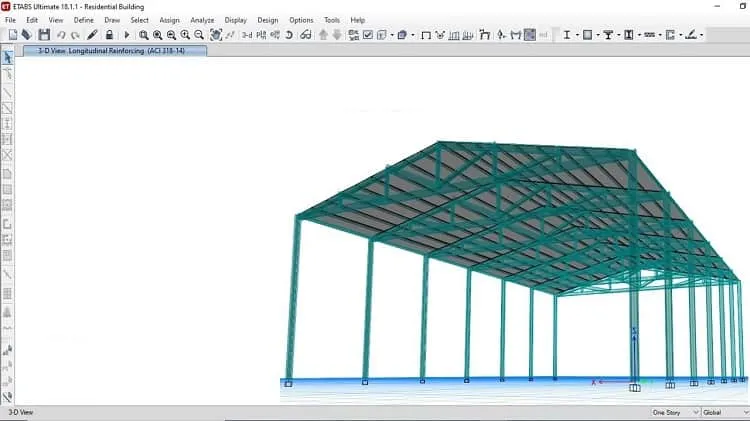Open the Analyze menu
The image size is (750, 421).
(x=202, y=20)
